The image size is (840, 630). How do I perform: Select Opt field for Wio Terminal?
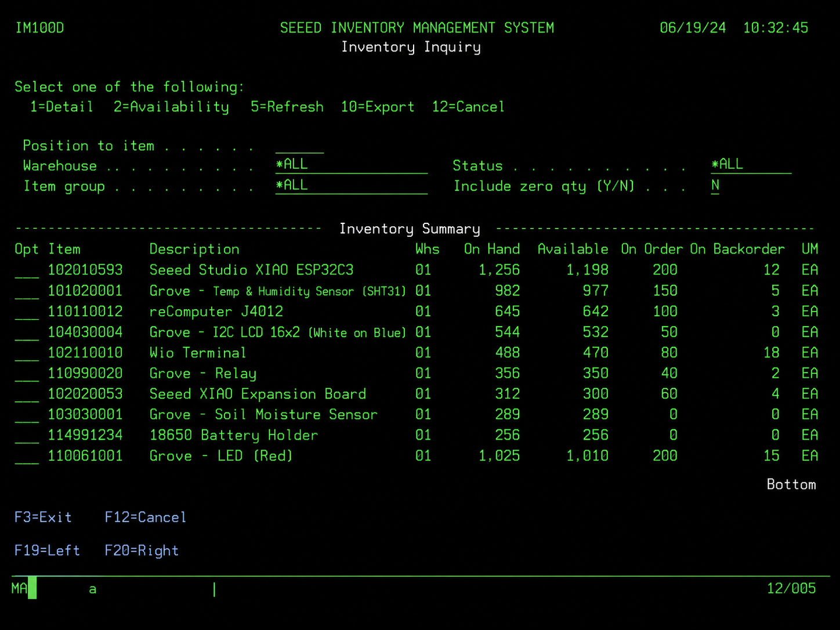[27, 353]
